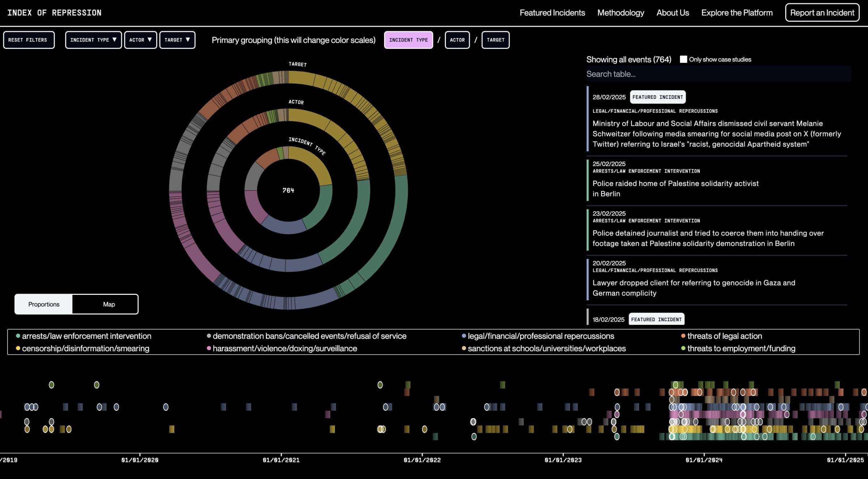Click the Reset Filters button
This screenshot has height=479, width=868.
(x=29, y=40)
